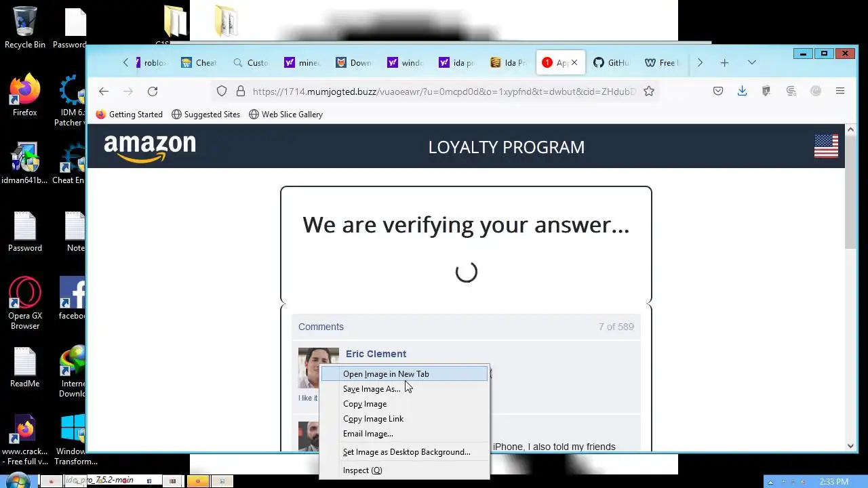Switch to the Free tab
The height and width of the screenshot is (488, 868).
point(662,62)
